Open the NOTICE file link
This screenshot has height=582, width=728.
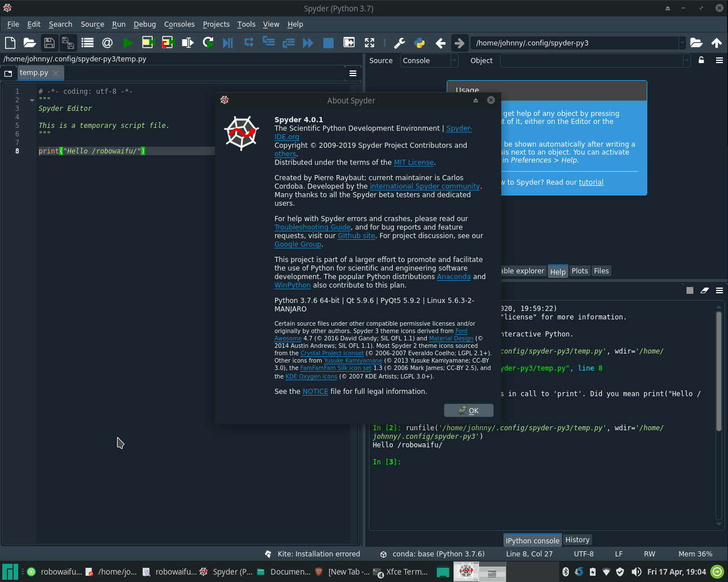click(x=315, y=392)
